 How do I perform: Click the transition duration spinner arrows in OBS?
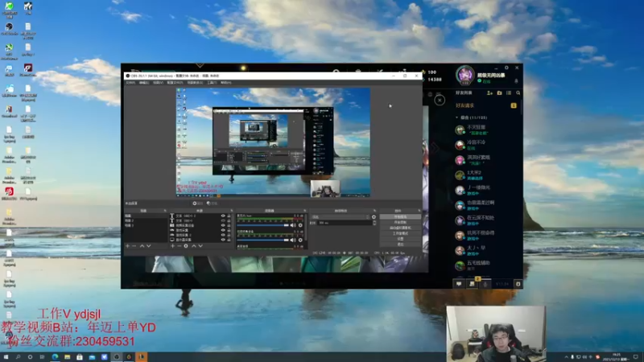374,223
